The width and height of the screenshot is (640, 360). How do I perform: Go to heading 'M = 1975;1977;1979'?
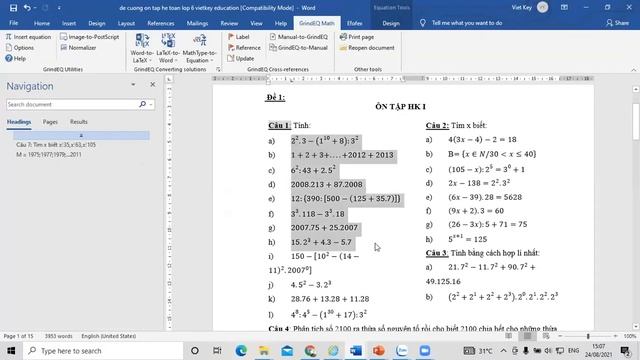click(x=49, y=155)
